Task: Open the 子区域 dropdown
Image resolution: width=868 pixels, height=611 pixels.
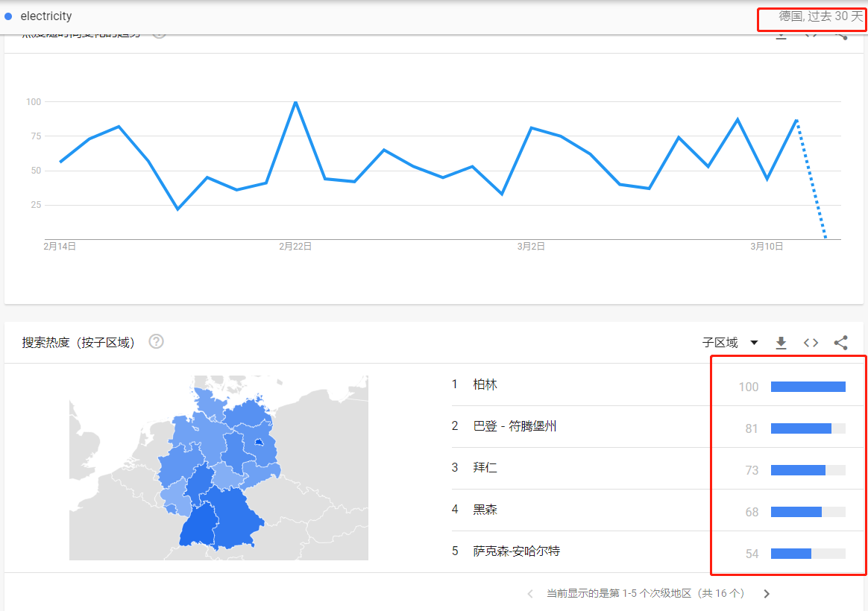Action: click(x=730, y=343)
